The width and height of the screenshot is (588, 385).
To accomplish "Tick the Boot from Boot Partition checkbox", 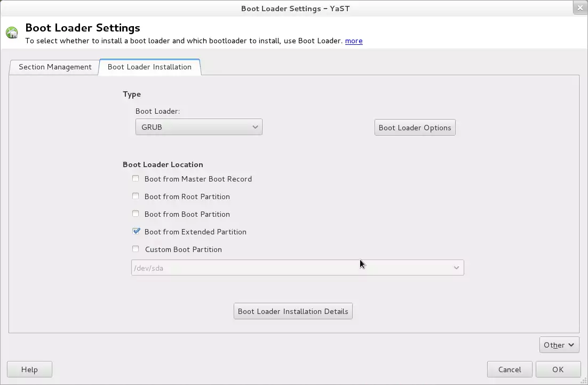I will [136, 214].
